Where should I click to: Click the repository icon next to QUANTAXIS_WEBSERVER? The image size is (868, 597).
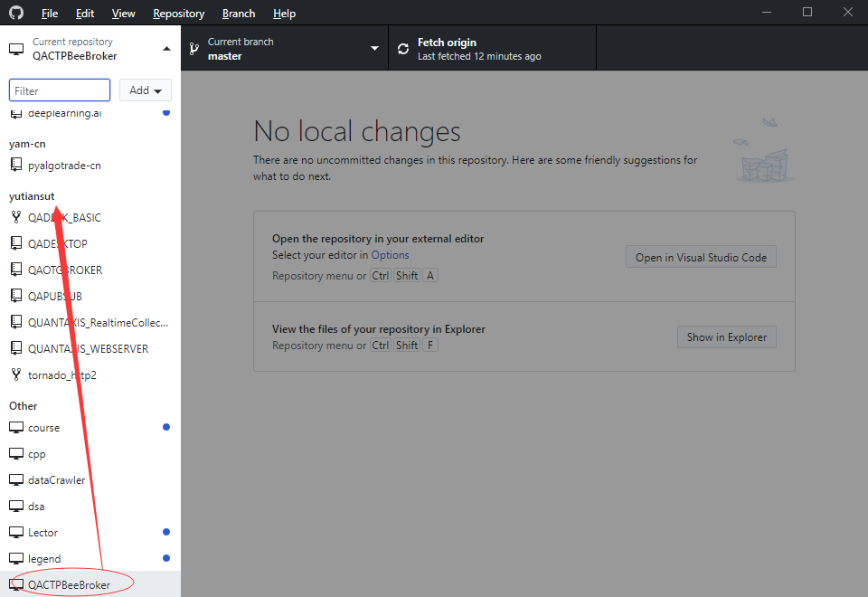click(15, 348)
